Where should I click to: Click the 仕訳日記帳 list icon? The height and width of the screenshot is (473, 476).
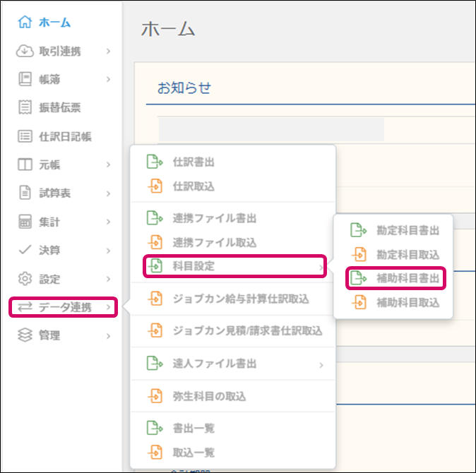25,136
